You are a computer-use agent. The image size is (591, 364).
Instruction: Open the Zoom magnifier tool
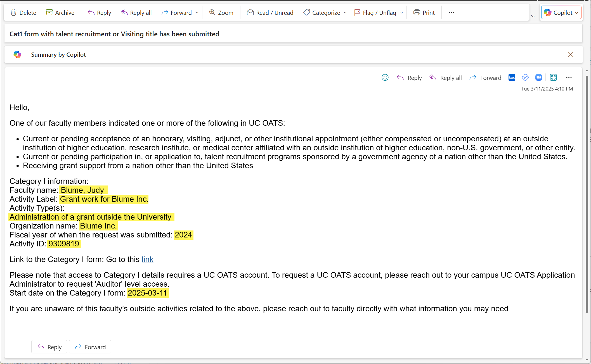221,13
